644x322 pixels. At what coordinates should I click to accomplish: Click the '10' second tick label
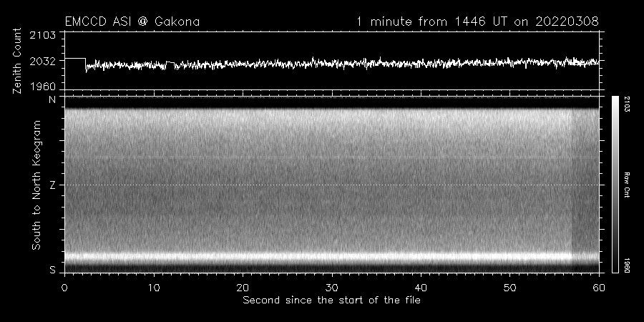coord(154,288)
